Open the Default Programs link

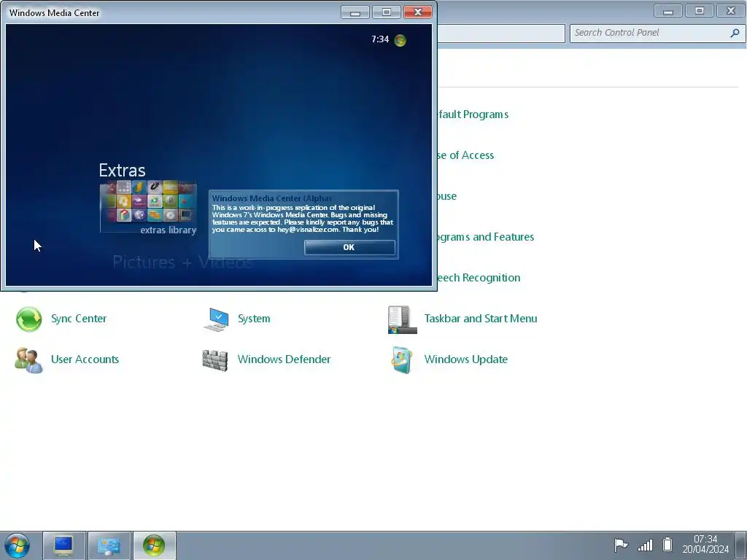pyautogui.click(x=473, y=114)
